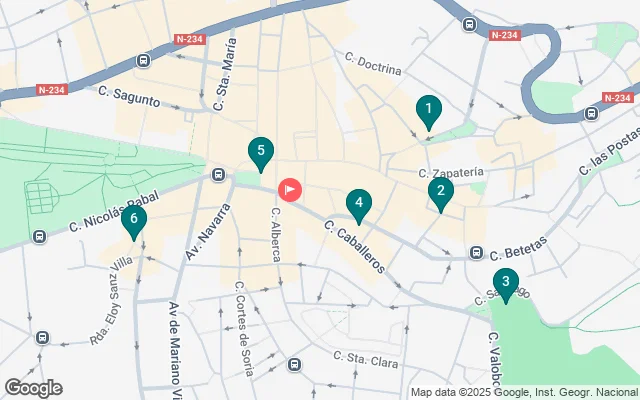Click the Rda. Eloy Sanz Villa label
Screen dimensions: 640x400
tap(111, 300)
